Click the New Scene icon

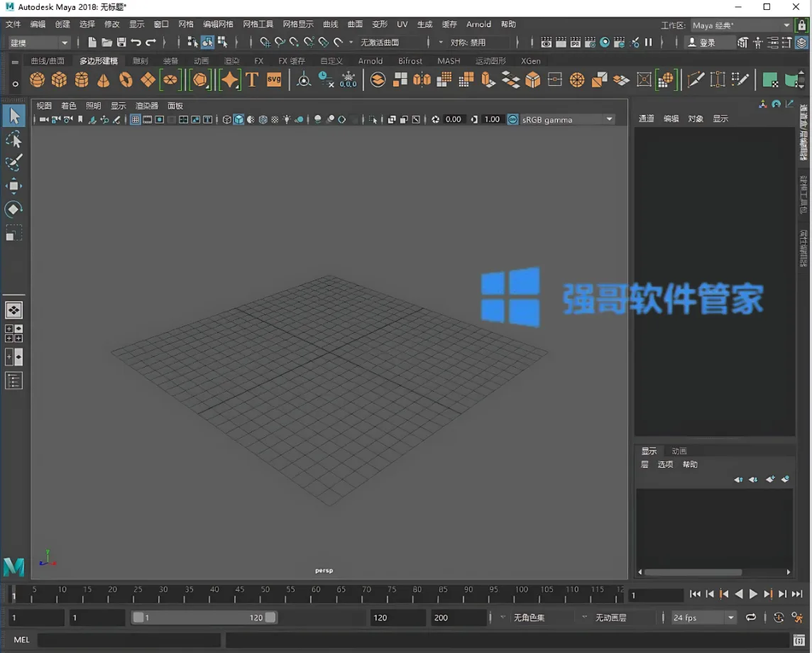[x=92, y=43]
